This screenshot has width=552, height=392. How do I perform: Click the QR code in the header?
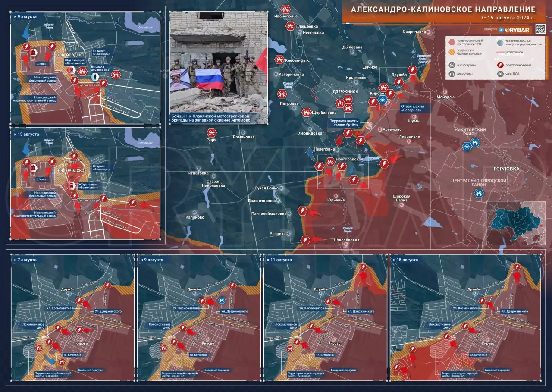coord(540,29)
